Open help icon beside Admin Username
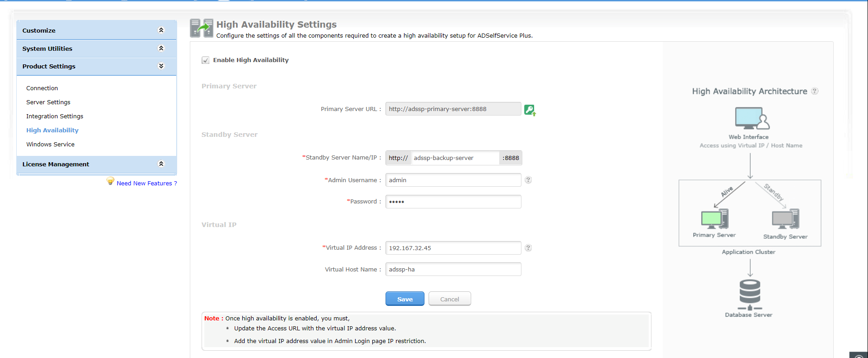Screen dimensions: 868x358 pos(528,180)
